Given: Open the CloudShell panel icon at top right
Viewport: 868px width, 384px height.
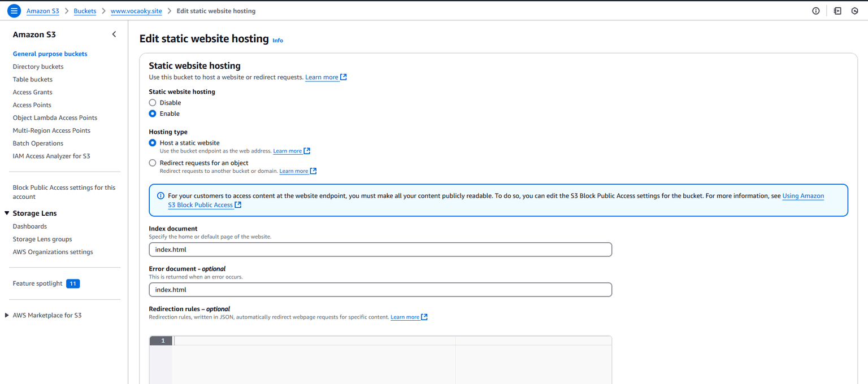Looking at the screenshot, I should (837, 11).
